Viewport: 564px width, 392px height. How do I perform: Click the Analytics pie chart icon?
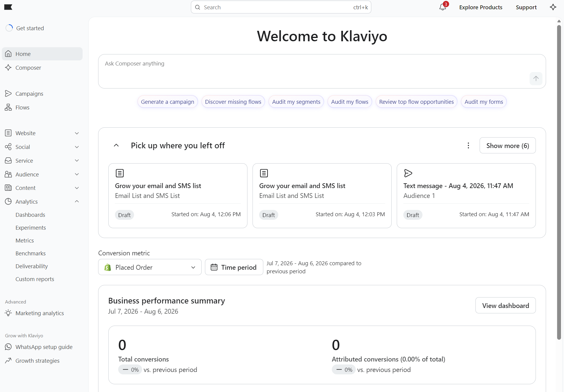point(8,202)
